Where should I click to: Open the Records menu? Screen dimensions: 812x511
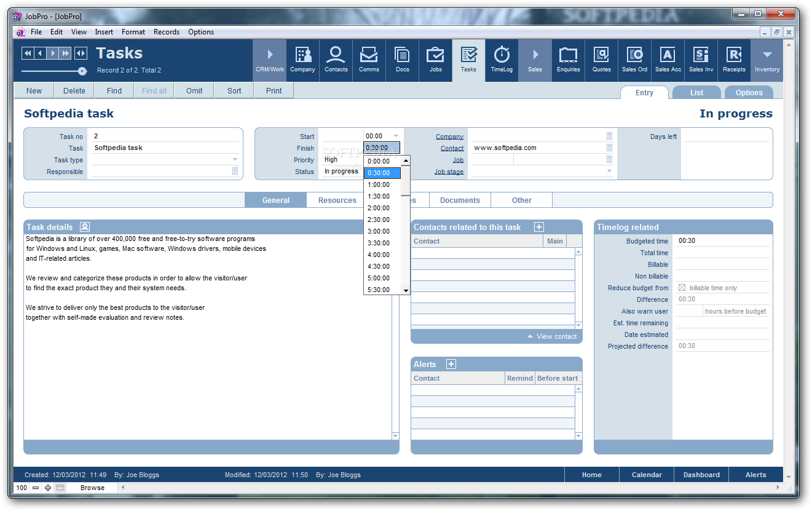click(x=167, y=32)
